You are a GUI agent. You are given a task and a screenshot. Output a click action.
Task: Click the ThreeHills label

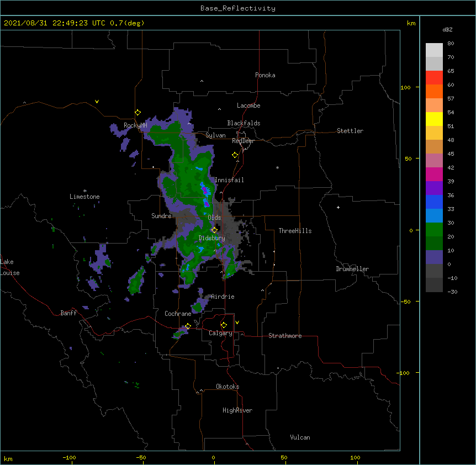(295, 231)
